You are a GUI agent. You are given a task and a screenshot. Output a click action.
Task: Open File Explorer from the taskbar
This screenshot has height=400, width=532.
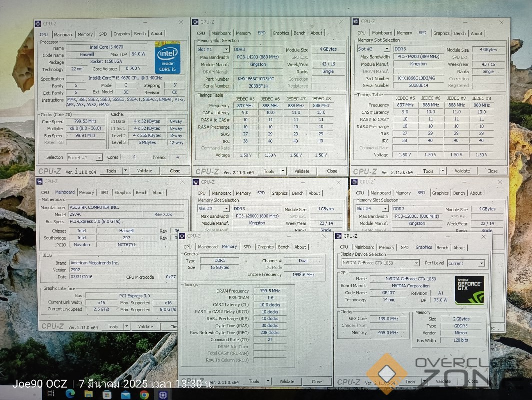coord(88,395)
